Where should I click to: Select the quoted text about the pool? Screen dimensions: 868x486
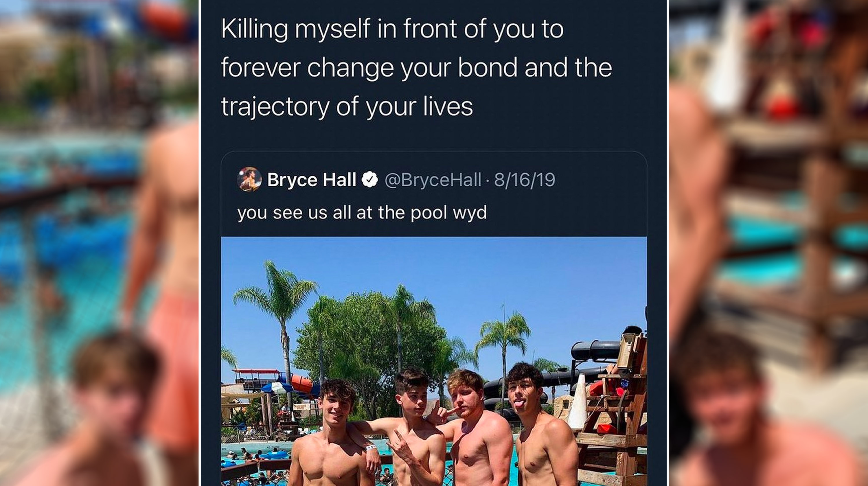362,213
